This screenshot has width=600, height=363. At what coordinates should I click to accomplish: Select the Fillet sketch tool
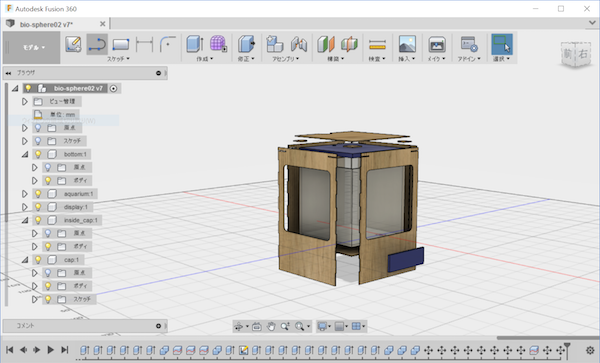[x=168, y=44]
